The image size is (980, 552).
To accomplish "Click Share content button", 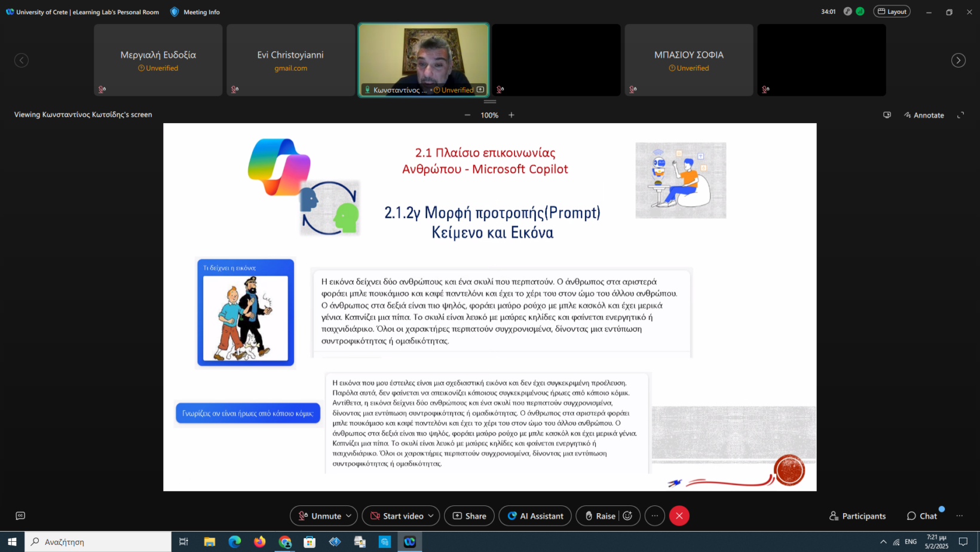I will [x=469, y=516].
